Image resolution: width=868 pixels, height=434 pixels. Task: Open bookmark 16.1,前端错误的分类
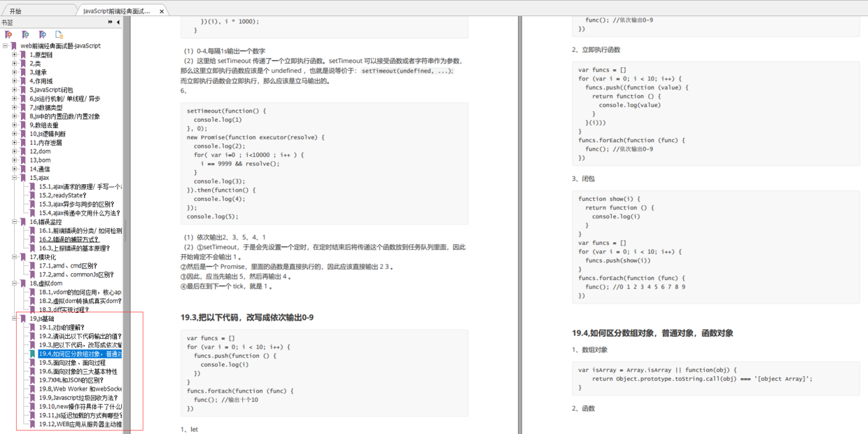80,230
